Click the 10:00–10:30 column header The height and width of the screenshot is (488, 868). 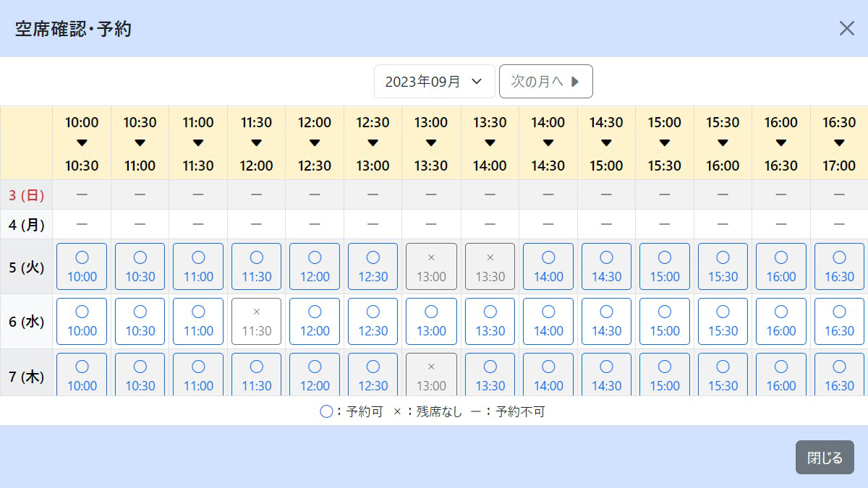pos(82,143)
